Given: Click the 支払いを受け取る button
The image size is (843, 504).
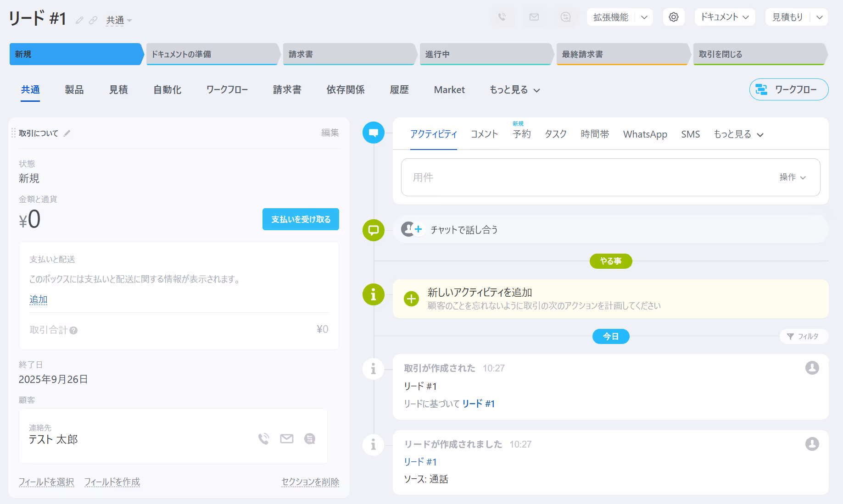Looking at the screenshot, I should [x=301, y=219].
